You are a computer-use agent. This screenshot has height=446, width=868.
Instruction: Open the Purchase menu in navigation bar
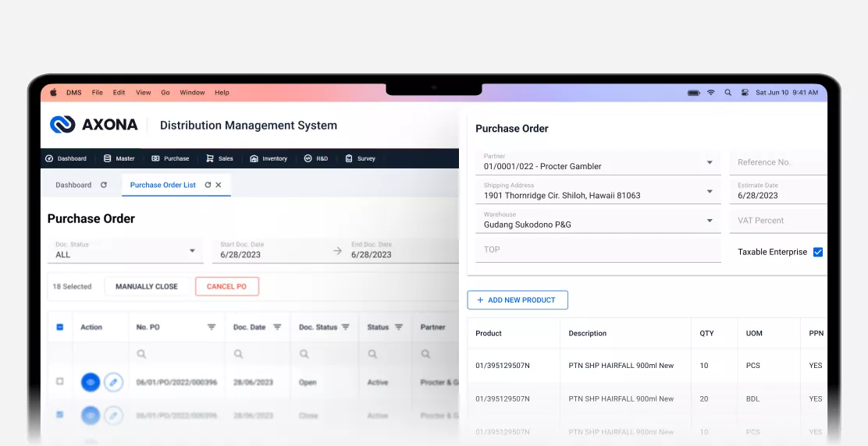170,158
